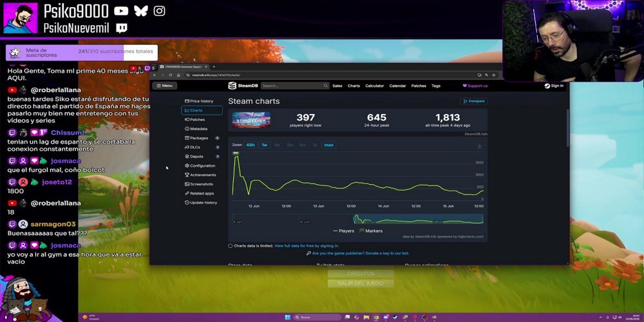Click the SteamDB page vertical scrollbar
The height and width of the screenshot is (322, 644).
pyautogui.click(x=567, y=128)
